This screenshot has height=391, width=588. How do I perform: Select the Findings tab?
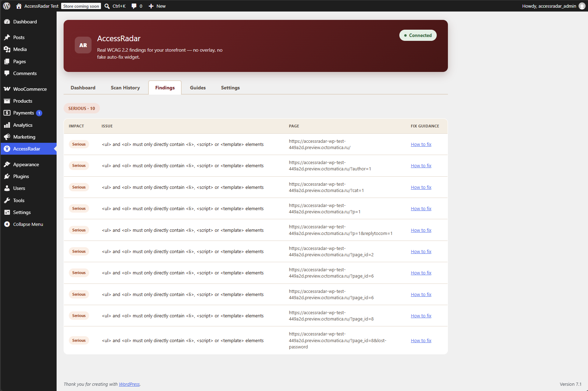[x=165, y=88]
